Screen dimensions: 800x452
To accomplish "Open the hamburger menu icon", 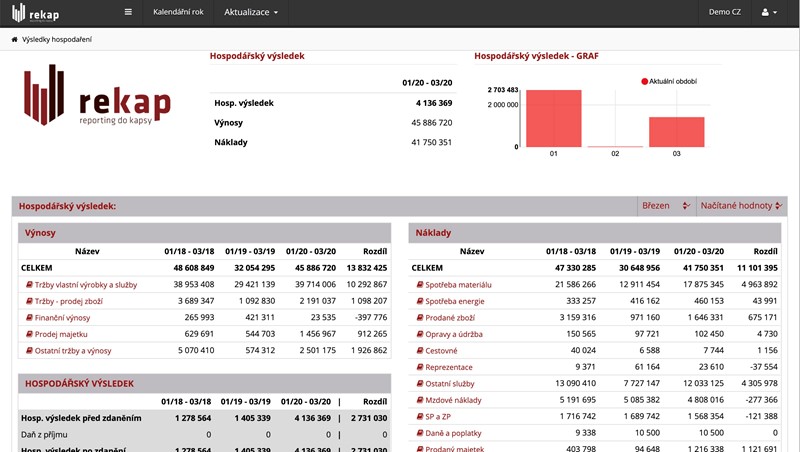I will click(127, 12).
